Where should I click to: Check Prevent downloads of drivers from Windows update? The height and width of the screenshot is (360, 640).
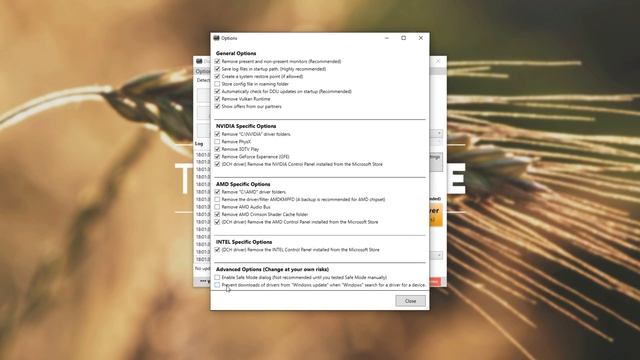[217, 285]
